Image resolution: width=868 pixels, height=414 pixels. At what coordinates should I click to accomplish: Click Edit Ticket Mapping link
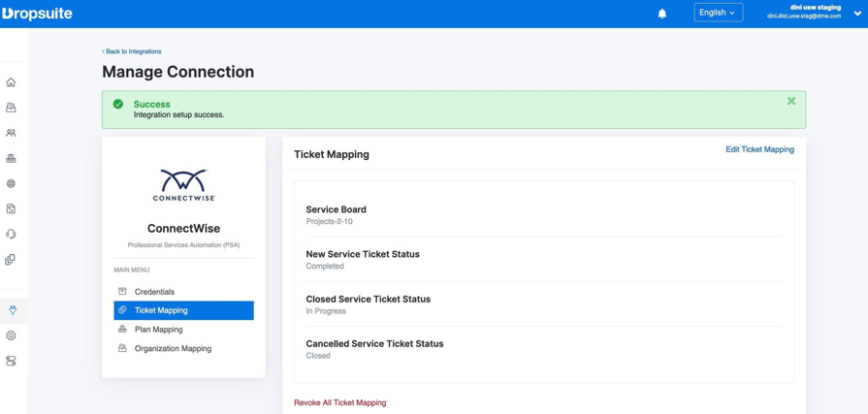tap(759, 149)
